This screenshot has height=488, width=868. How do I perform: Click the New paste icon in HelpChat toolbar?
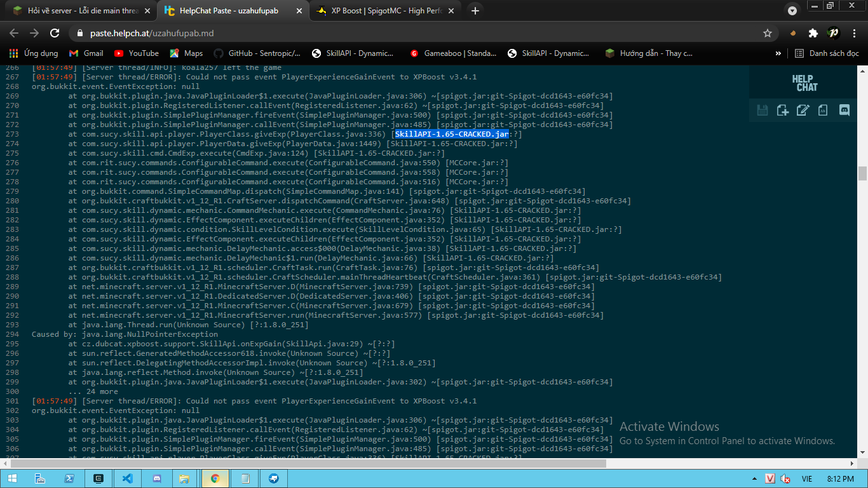click(x=783, y=111)
